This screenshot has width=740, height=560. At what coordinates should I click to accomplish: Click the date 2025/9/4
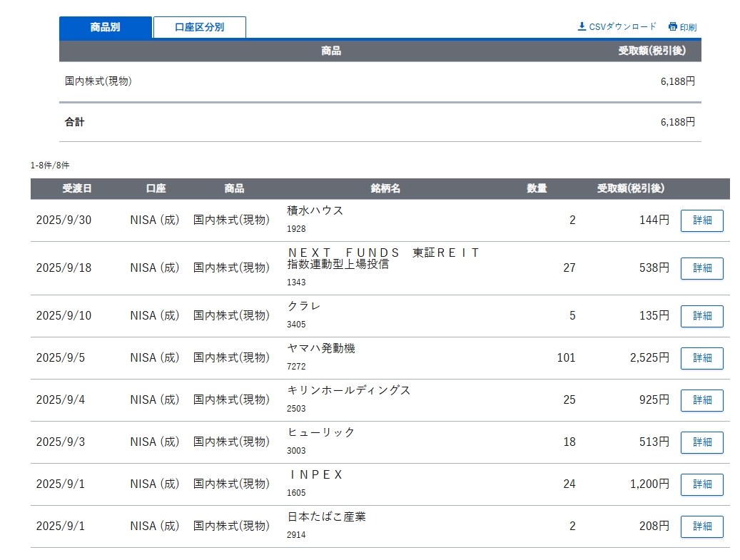pyautogui.click(x=61, y=399)
